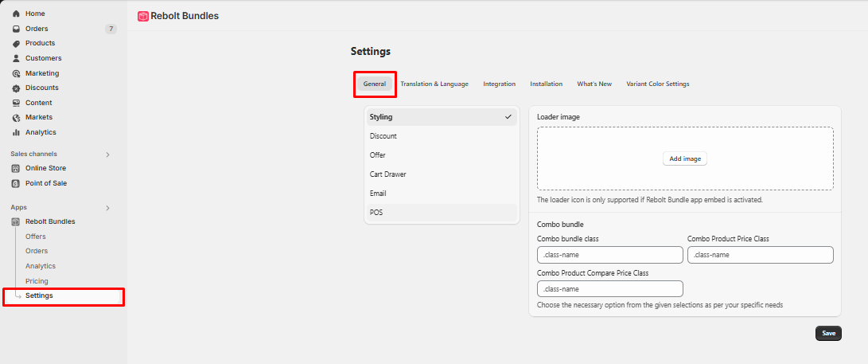Screen dimensions: 868x364
Task: Open Pricing under Rebolt Bundles
Action: tap(37, 281)
